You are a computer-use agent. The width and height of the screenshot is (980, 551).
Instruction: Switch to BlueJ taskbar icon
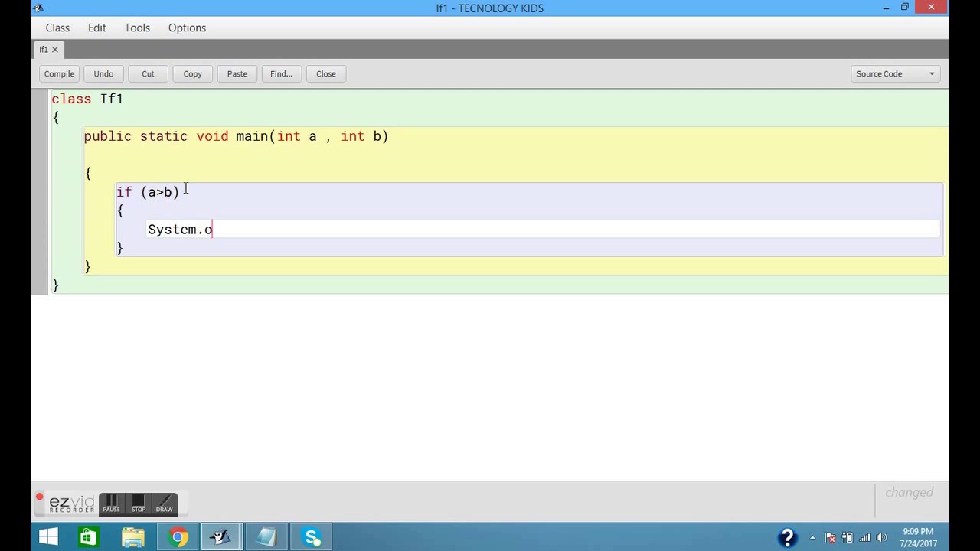[x=221, y=537]
